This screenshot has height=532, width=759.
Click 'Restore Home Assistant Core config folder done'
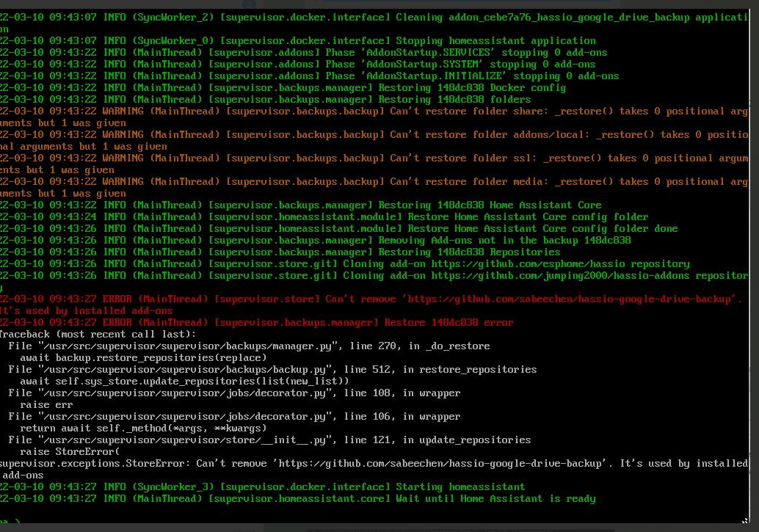click(x=542, y=228)
